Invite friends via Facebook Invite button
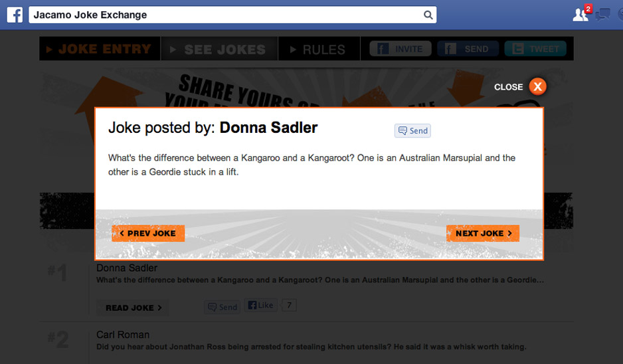 click(x=400, y=49)
